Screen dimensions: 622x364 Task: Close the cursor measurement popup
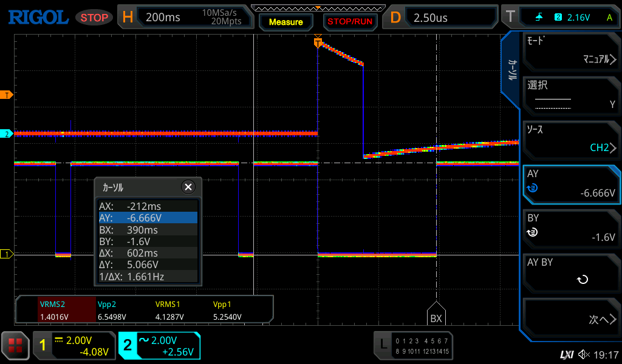(x=188, y=187)
